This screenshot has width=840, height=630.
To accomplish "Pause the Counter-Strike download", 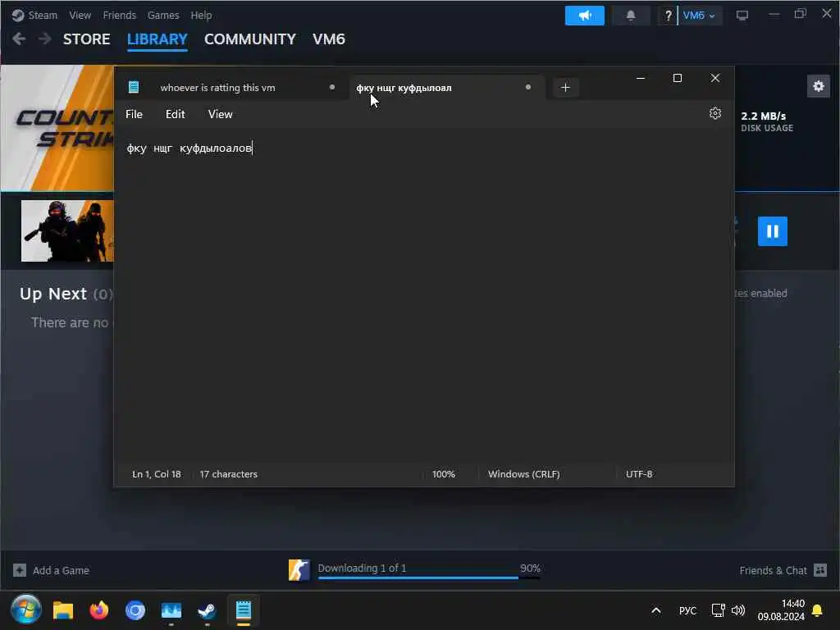I will (x=772, y=231).
